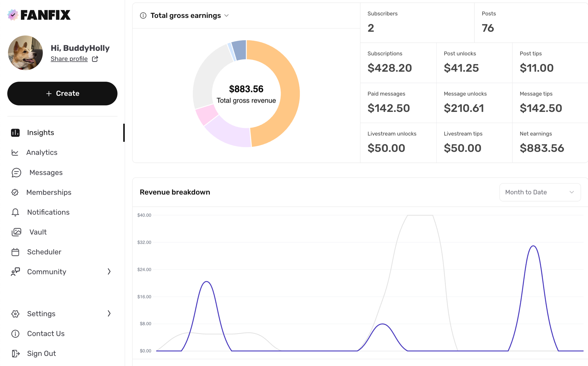Click the Messages chat bubble icon
Screen dimensions: 588x366
[x=16, y=173]
